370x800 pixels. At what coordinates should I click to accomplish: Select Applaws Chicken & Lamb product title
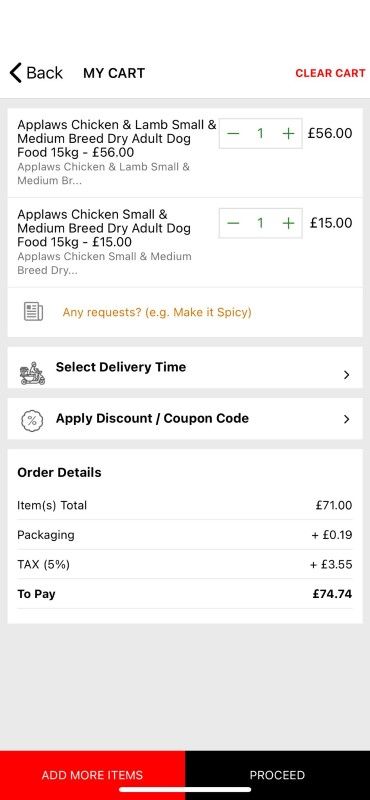[117, 138]
